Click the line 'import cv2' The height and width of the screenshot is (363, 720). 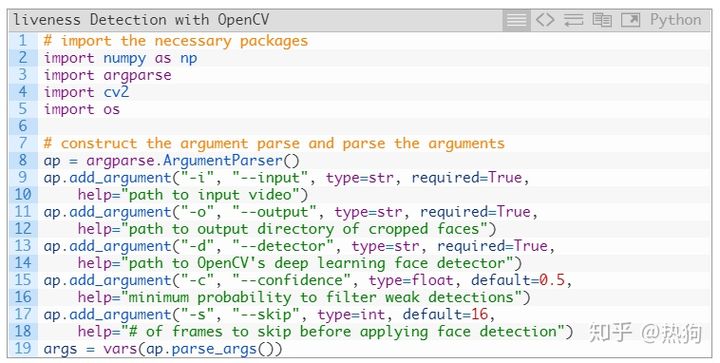click(x=86, y=92)
